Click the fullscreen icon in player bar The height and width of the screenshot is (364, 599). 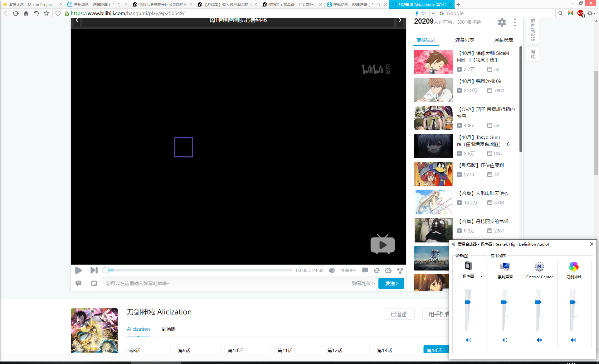[400, 270]
